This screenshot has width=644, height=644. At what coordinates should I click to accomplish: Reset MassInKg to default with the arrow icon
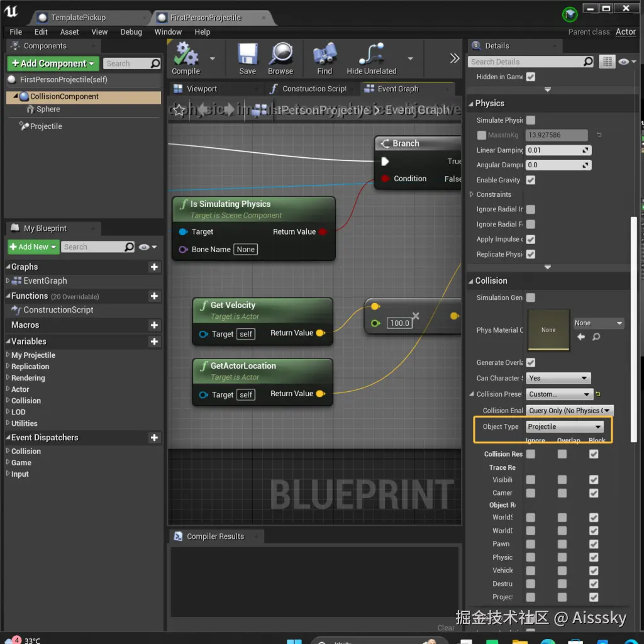[x=599, y=135]
